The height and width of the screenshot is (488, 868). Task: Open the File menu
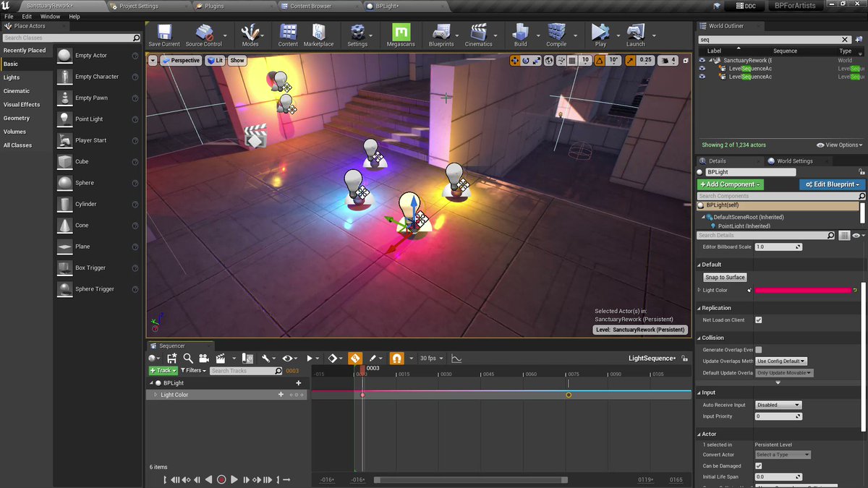[x=9, y=16]
